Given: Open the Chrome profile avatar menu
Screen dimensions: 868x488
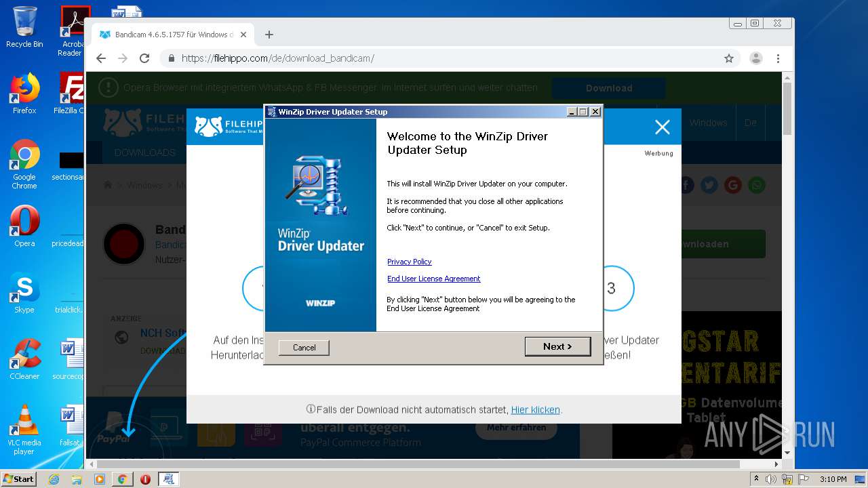Looking at the screenshot, I should click(x=755, y=58).
